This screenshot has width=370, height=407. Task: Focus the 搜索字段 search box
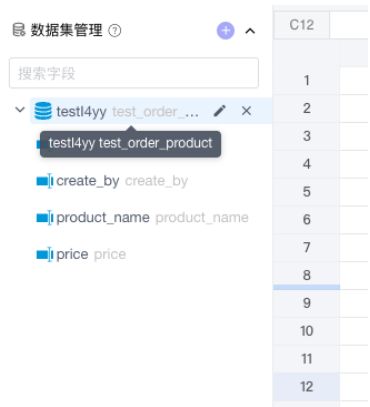(134, 73)
